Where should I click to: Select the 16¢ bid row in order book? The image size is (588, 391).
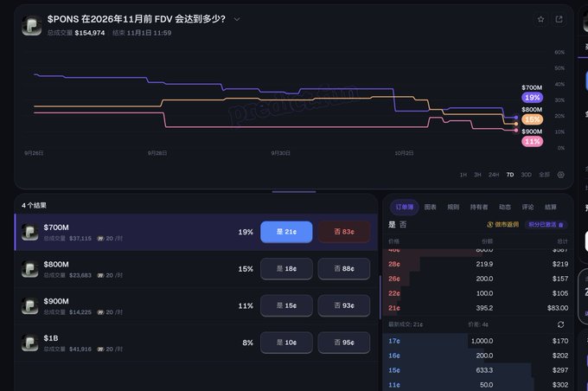(x=478, y=356)
